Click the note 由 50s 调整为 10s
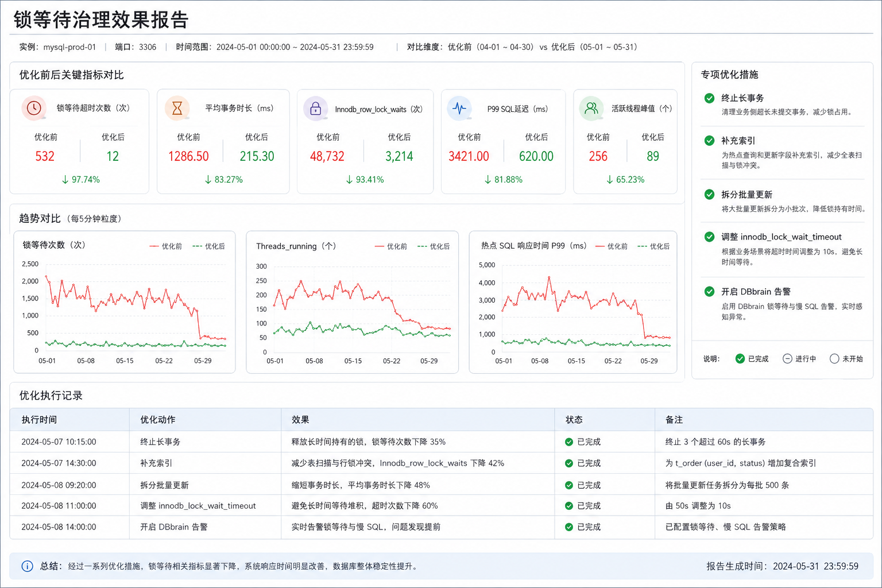882x588 pixels. point(698,506)
